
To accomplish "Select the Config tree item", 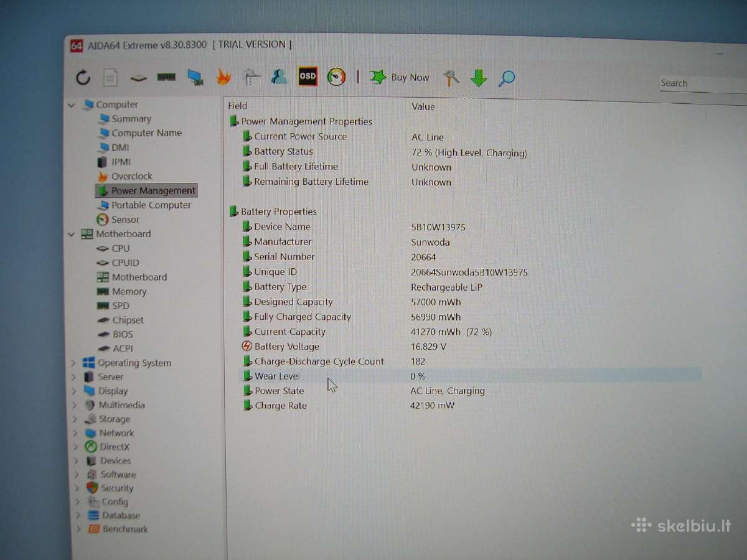I will [x=108, y=502].
